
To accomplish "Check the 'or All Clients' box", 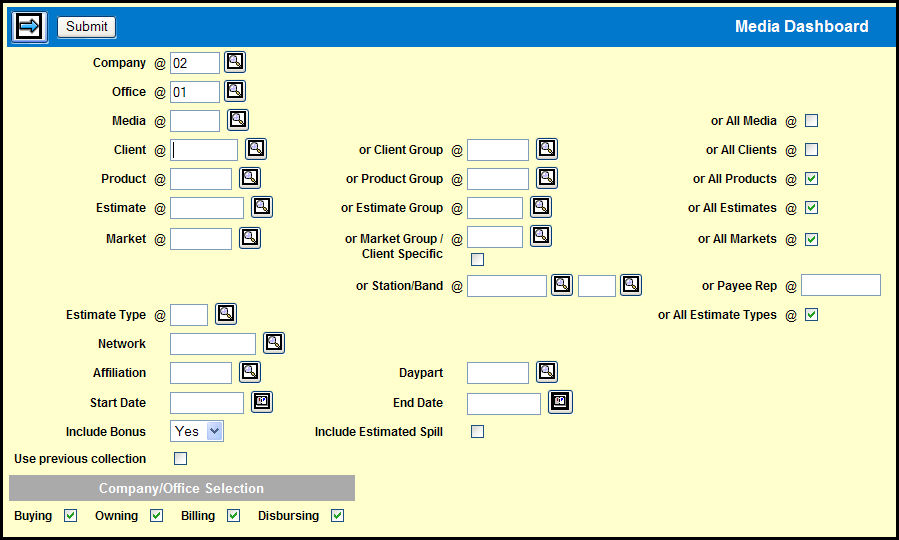I will (x=812, y=150).
